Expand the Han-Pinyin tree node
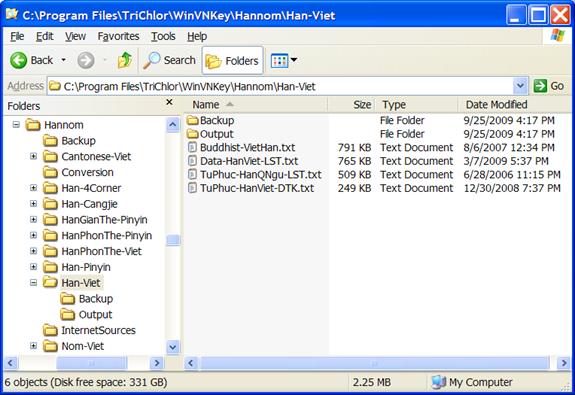Image resolution: width=575 pixels, height=395 pixels. pyautogui.click(x=33, y=267)
